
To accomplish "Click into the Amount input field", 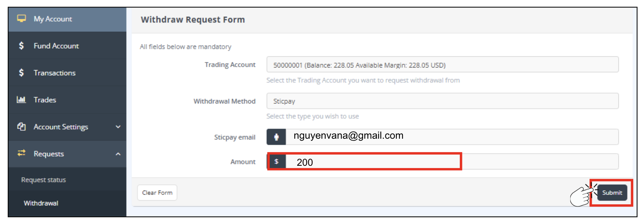I will pos(451,162).
